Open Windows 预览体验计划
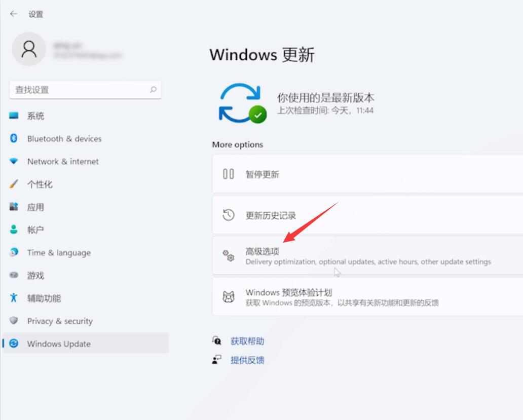523x420 pixels. [367, 297]
